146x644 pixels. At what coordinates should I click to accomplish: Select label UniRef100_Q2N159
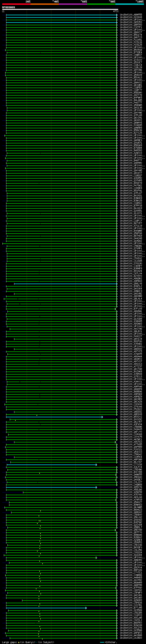(x=131, y=492)
